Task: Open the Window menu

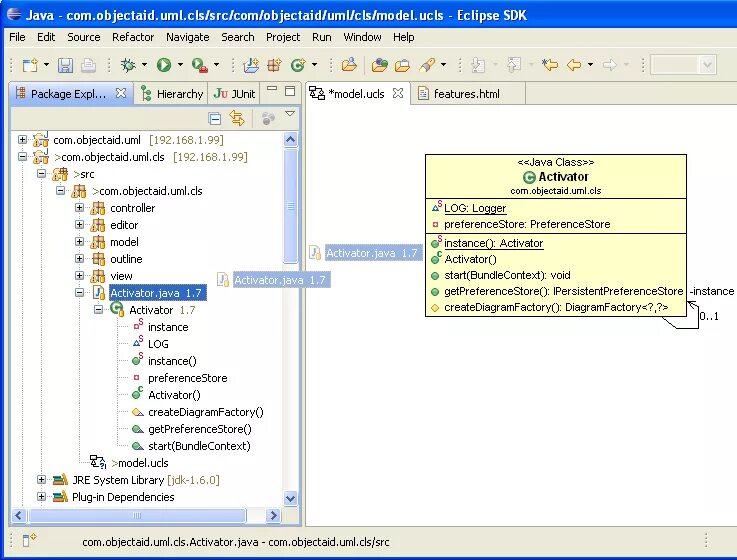Action: [362, 37]
